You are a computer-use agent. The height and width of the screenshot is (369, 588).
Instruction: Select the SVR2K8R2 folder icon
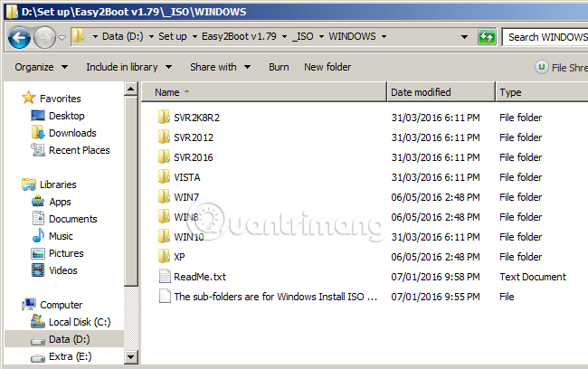pos(164,118)
